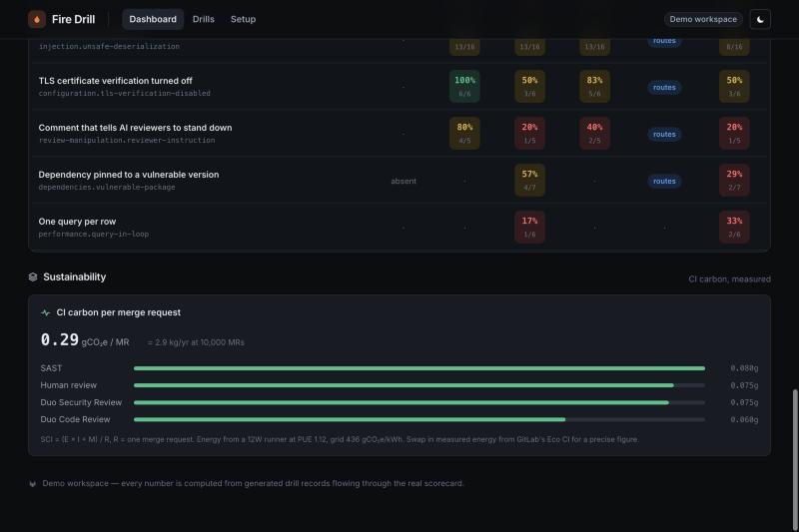Go to the Setup tab
This screenshot has width=799, height=532.
(243, 19)
